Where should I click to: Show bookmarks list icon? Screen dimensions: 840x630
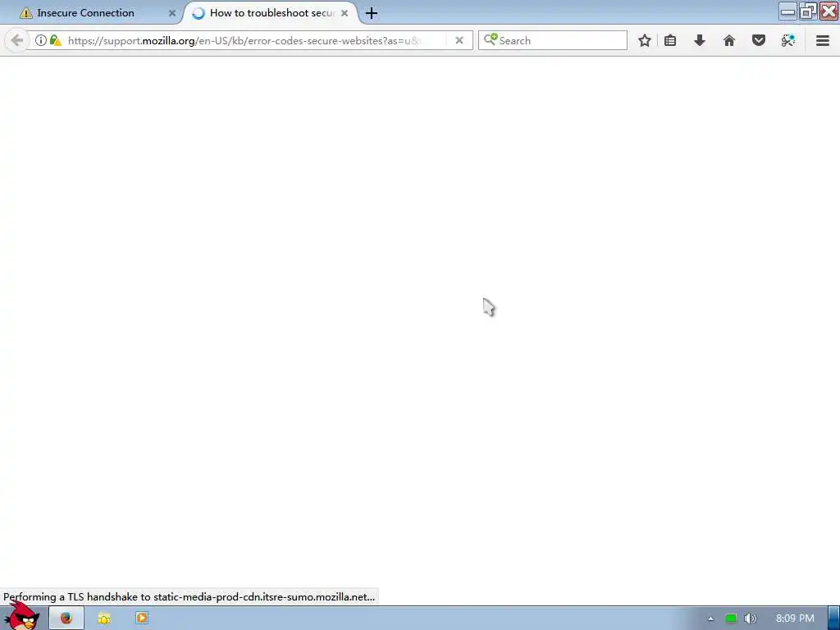[670, 40]
